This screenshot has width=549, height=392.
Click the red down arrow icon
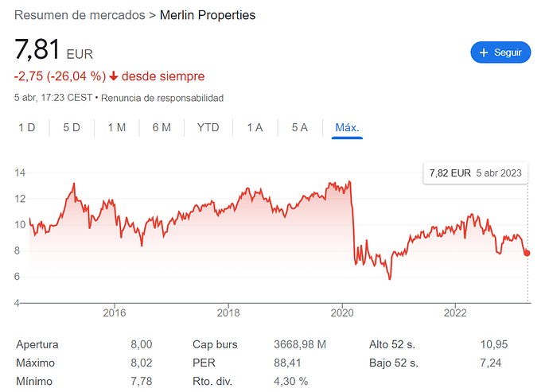pyautogui.click(x=115, y=76)
